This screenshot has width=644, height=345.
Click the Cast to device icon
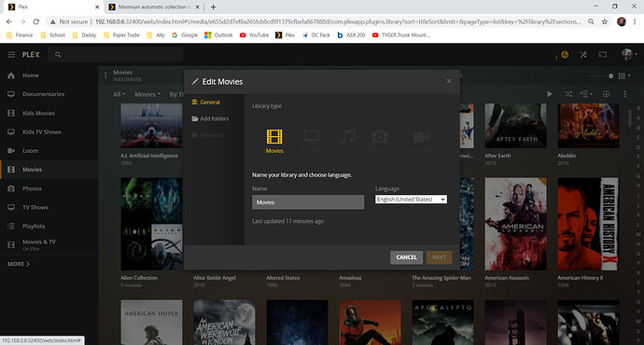click(603, 55)
